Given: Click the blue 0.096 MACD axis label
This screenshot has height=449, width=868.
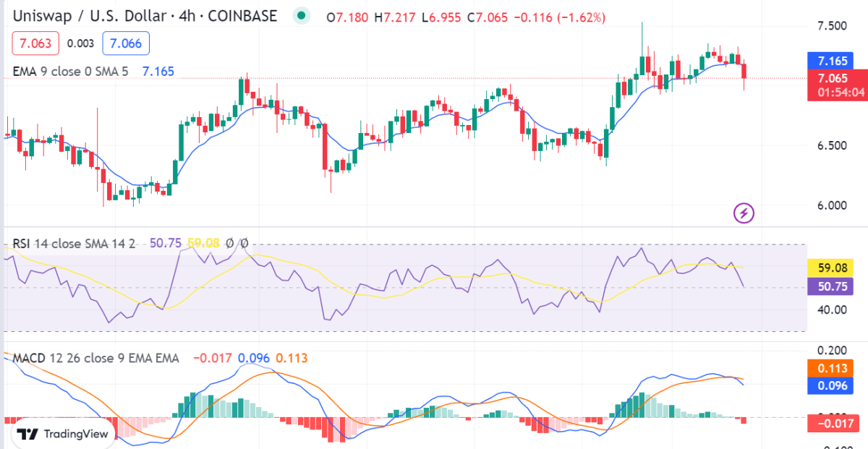Looking at the screenshot, I should [x=832, y=385].
